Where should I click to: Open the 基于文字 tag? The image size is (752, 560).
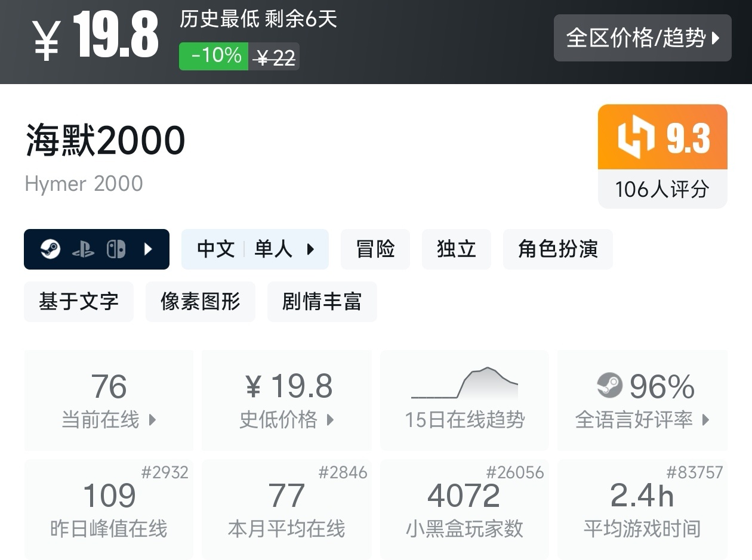coord(79,302)
